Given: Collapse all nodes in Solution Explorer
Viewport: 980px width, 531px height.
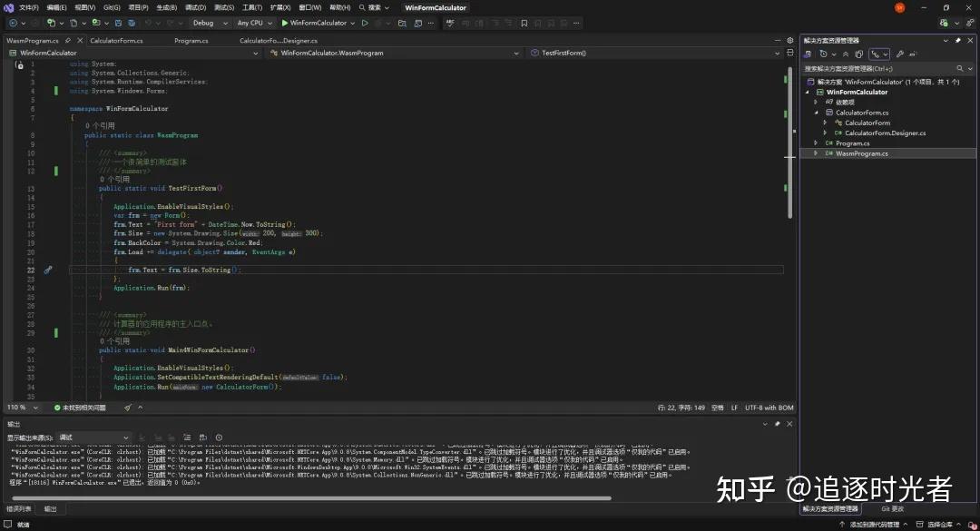Looking at the screenshot, I should tap(845, 54).
